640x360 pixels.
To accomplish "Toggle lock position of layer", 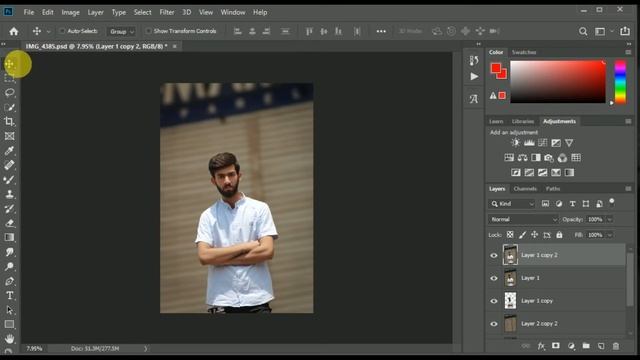I will pos(534,235).
